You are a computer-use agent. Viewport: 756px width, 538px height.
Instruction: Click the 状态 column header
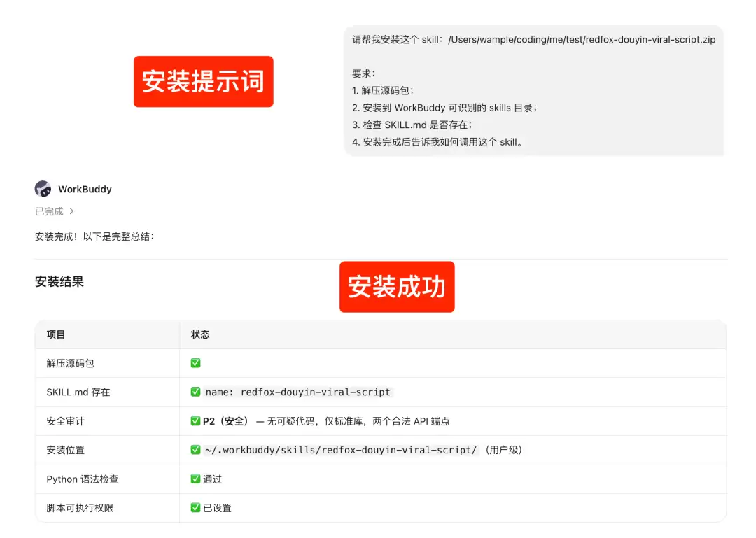(x=200, y=334)
